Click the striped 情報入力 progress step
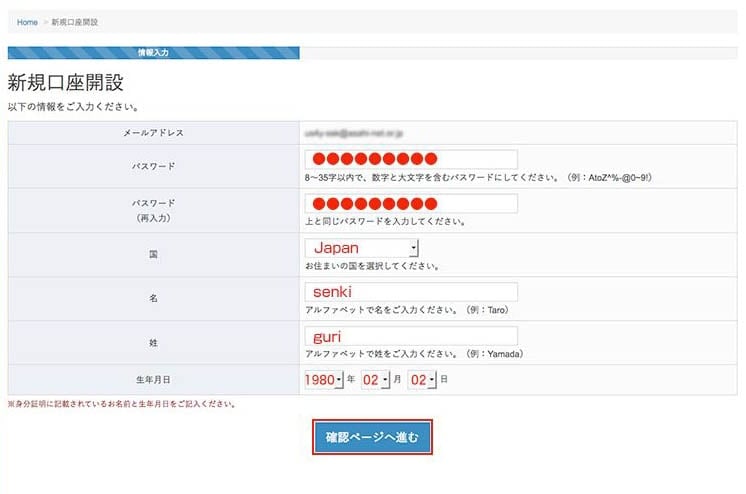Screen dimensions: 746x494 pos(153,52)
